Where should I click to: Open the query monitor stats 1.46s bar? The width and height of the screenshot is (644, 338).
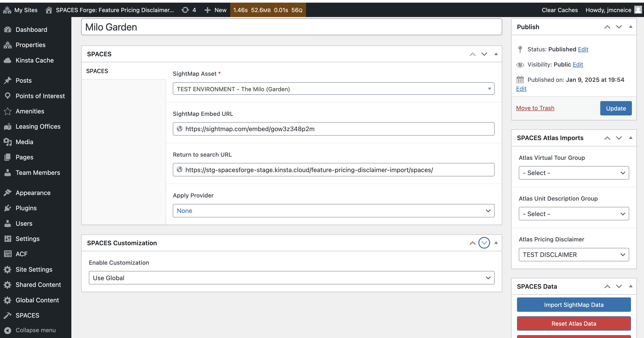[268, 10]
